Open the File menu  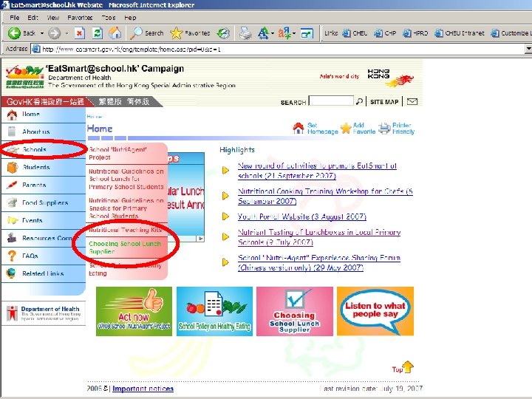(15, 18)
